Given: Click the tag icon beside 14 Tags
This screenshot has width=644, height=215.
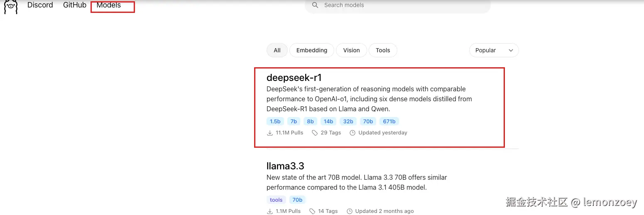Looking at the screenshot, I should tap(312, 211).
